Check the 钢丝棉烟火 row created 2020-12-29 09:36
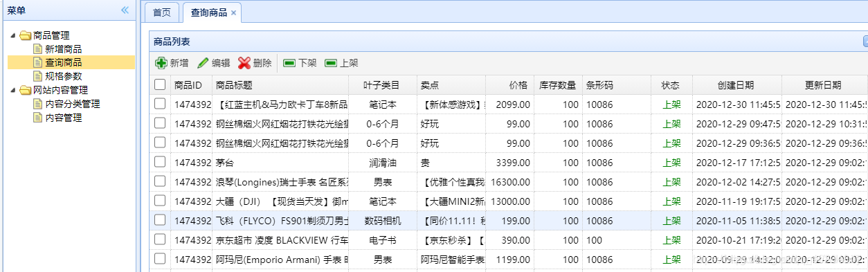 click(x=160, y=143)
